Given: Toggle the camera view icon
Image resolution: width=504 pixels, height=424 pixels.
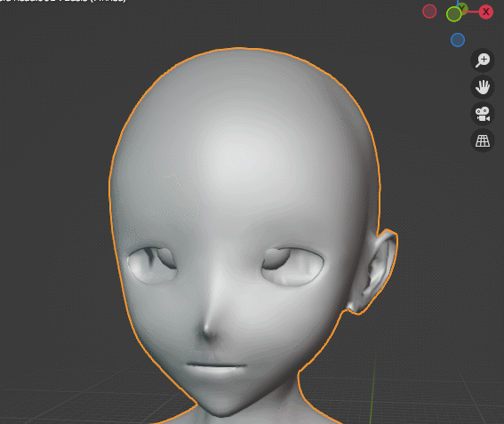Looking at the screenshot, I should [x=483, y=114].
